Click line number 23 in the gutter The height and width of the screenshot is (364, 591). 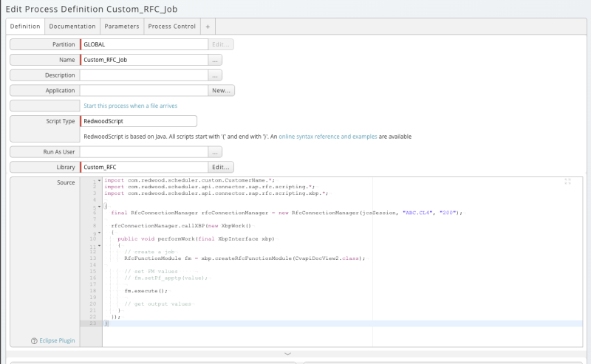tap(93, 323)
